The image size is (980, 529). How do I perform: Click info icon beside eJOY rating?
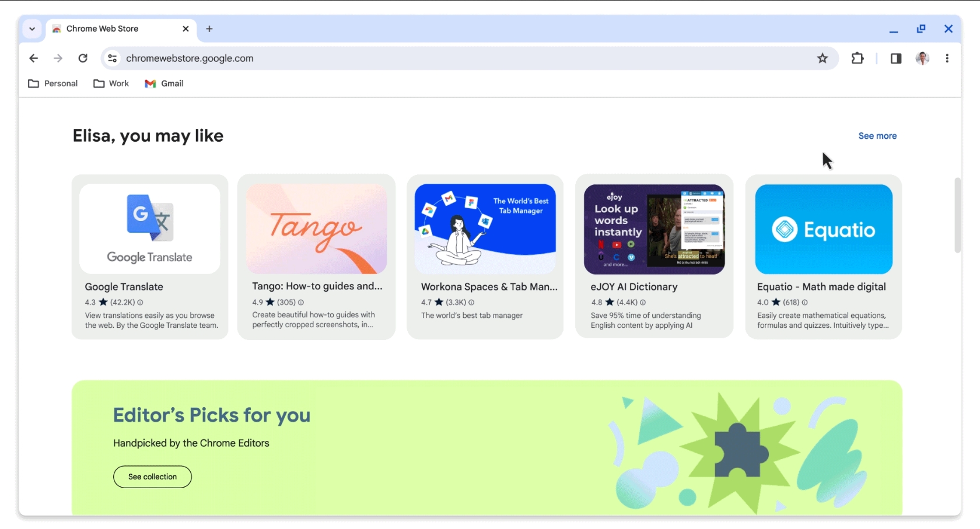click(643, 302)
